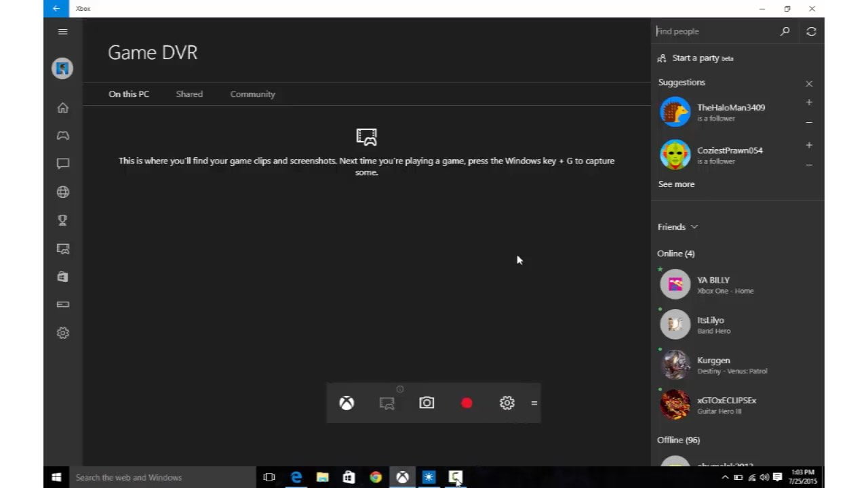The image size is (868, 488).
Task: Open friend ItsLilyo
Action: pyautogui.click(x=738, y=325)
